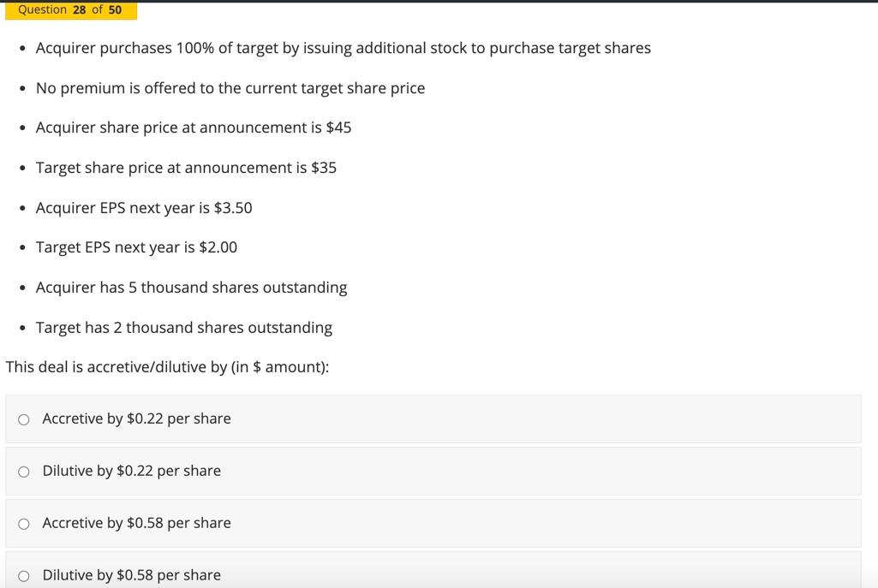
Task: Click the 'Dilutive by $0.58 per share' answer text
Action: [x=131, y=575]
